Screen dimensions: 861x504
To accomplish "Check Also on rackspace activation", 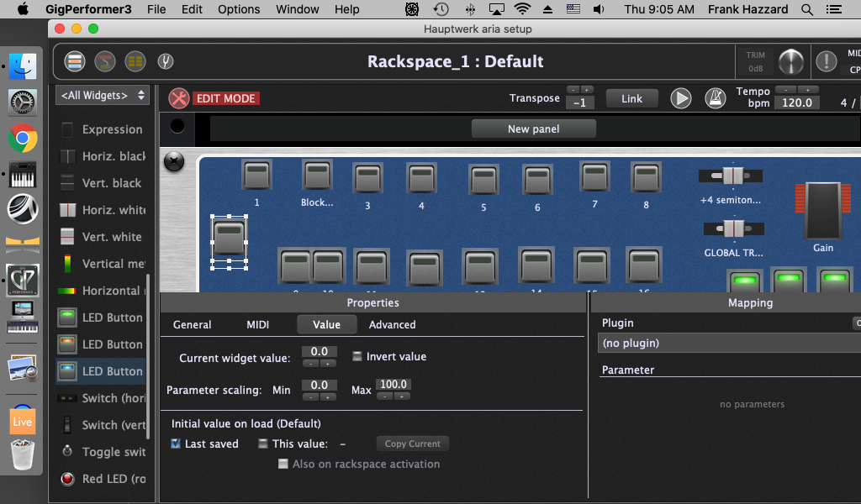I will [x=283, y=464].
